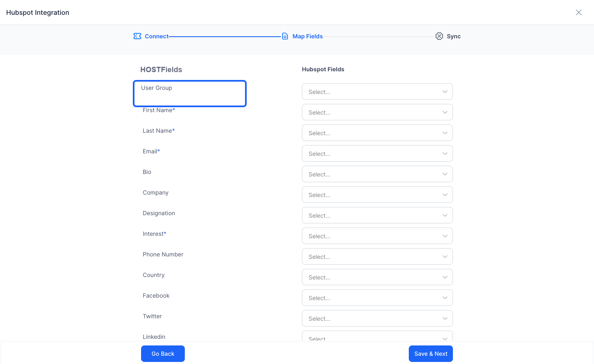Switch to the Connect step label

[157, 36]
